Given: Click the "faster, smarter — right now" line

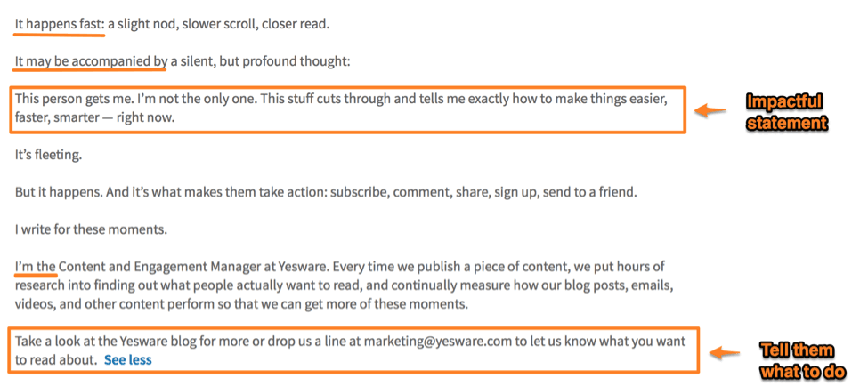Looking at the screenshot, I should 94,117.
